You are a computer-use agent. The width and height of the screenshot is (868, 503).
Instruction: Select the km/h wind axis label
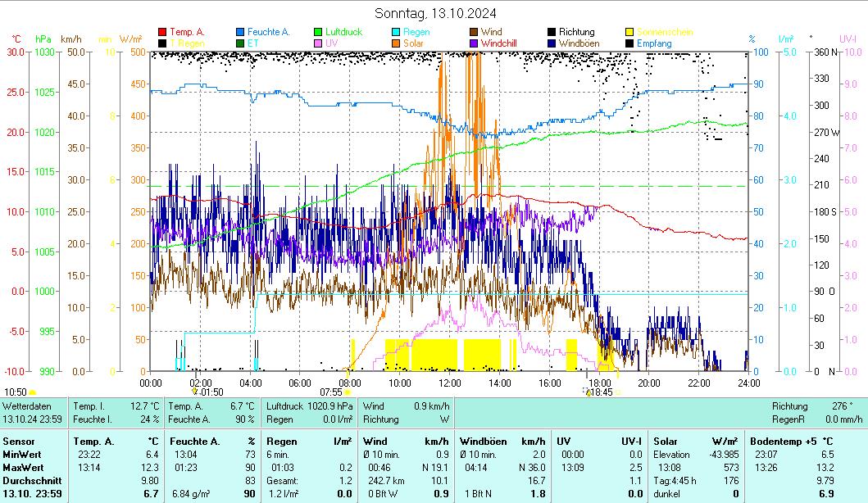click(71, 39)
